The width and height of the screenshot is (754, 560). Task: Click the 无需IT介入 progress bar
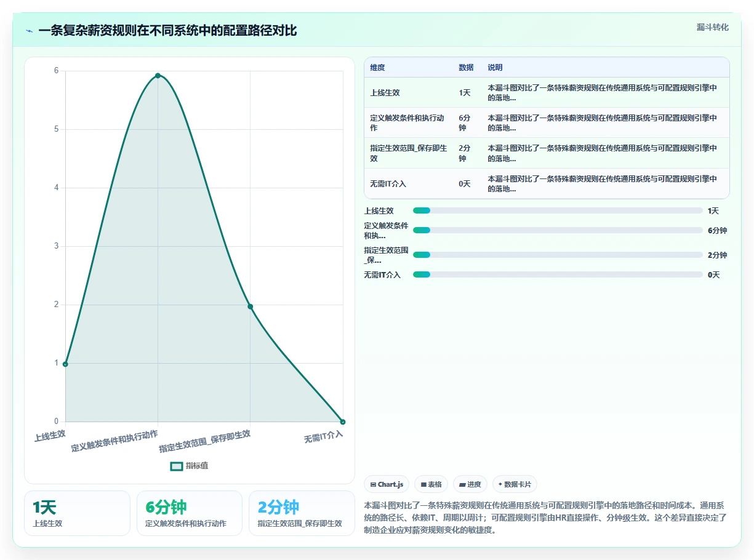coord(558,274)
